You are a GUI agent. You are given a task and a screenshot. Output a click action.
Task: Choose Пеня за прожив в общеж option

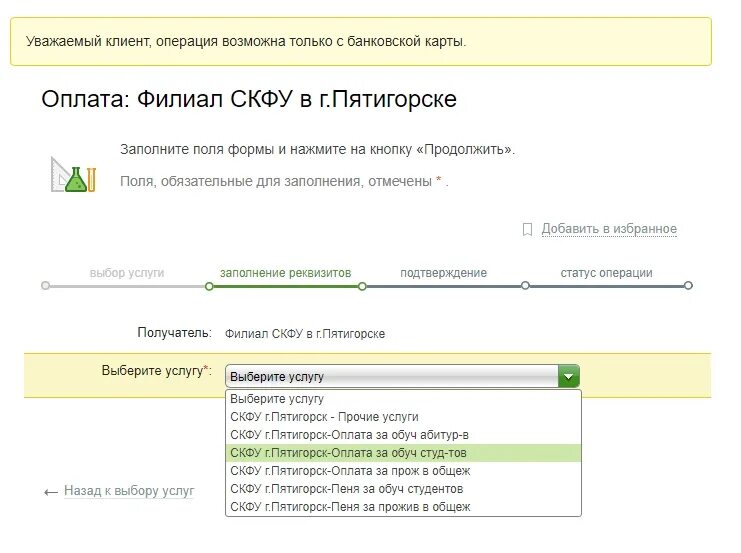(403, 507)
